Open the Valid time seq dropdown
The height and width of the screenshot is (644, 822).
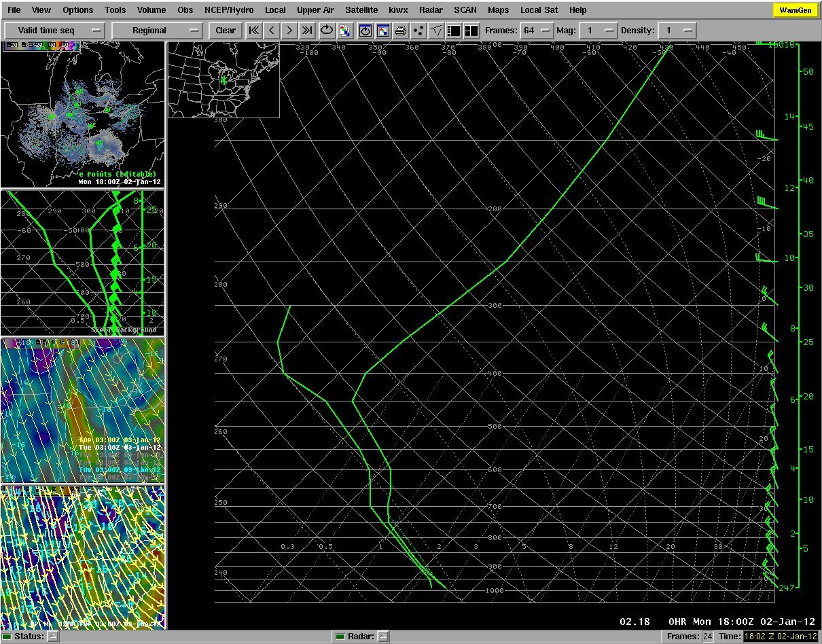pyautogui.click(x=55, y=30)
